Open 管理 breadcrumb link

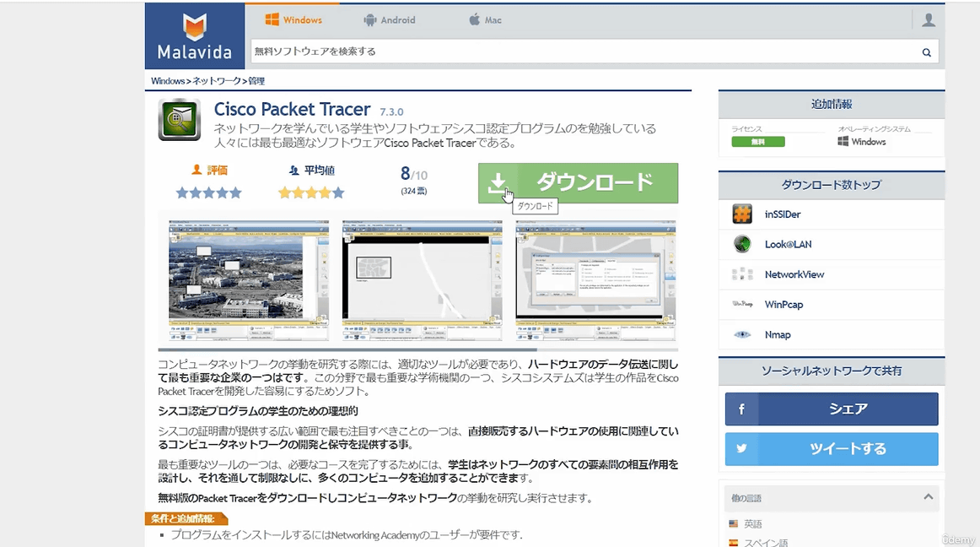(x=256, y=81)
